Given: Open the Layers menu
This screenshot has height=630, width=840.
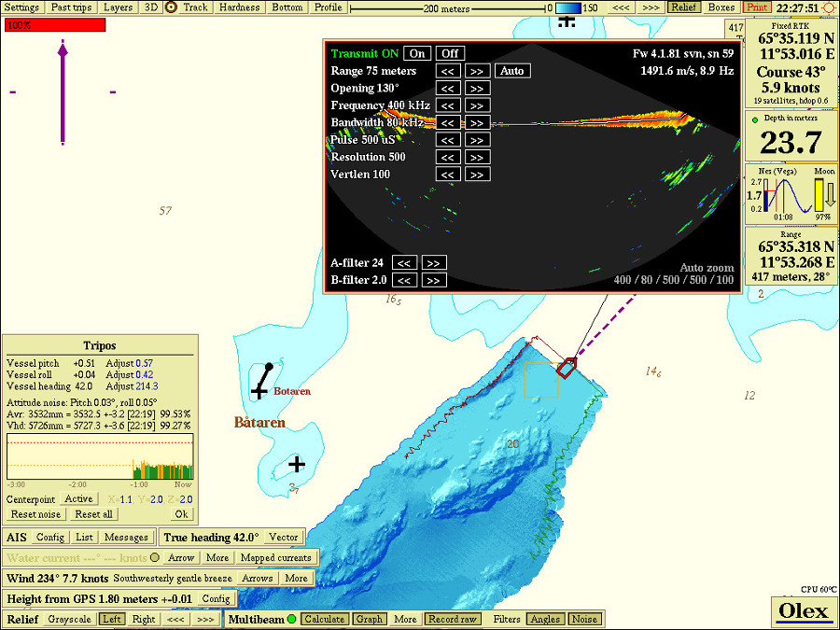Looking at the screenshot, I should point(118,7).
